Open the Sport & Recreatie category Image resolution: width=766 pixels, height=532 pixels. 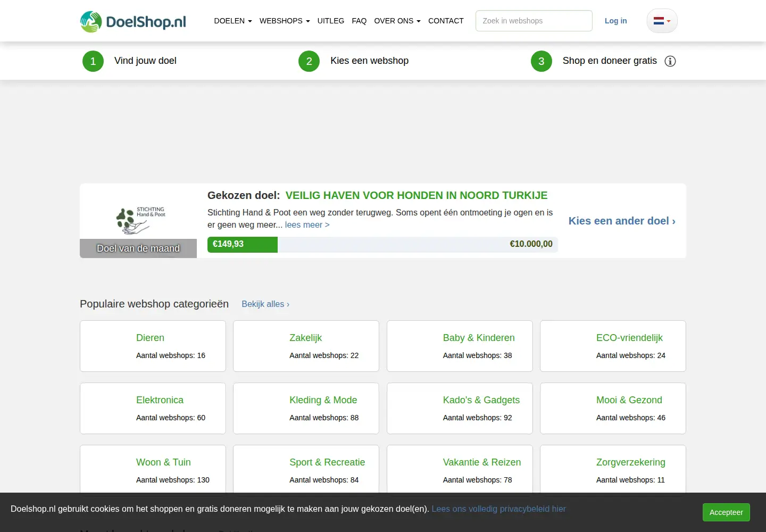(306, 469)
